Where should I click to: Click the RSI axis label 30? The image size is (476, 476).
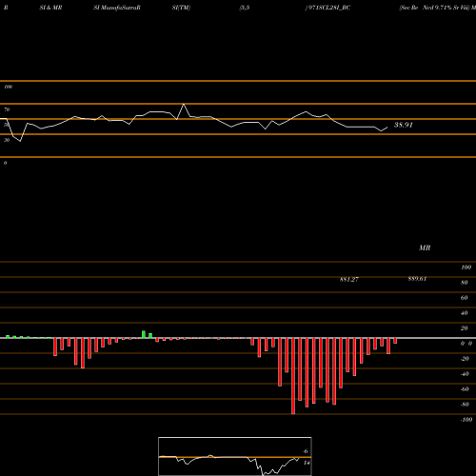(x=7, y=140)
